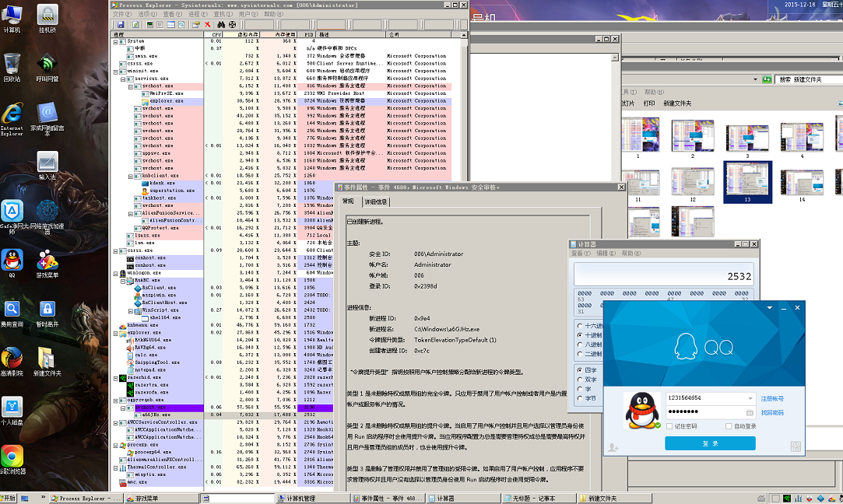Collapse the explorer.exe tree node near bottom
Viewport: 843px width, 504px height.
click(115, 333)
